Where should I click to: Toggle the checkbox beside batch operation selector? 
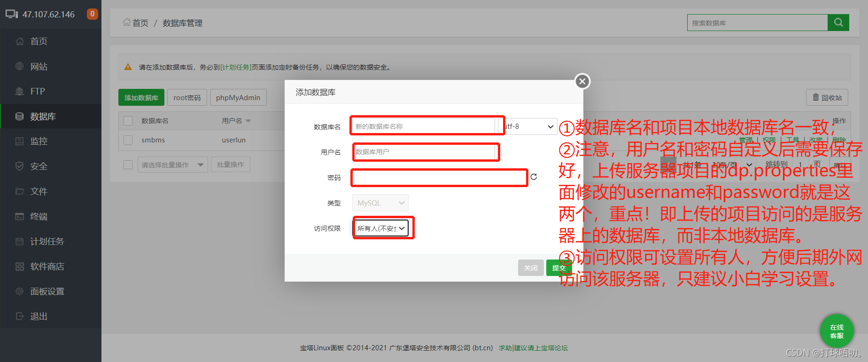[x=128, y=165]
